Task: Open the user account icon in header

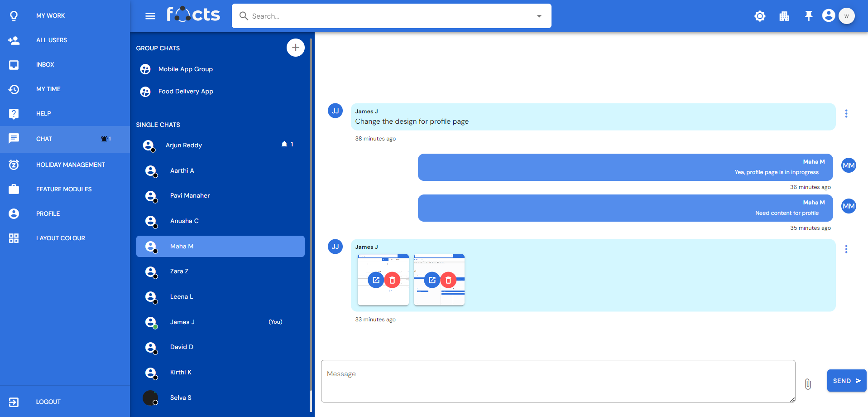Action: (829, 16)
